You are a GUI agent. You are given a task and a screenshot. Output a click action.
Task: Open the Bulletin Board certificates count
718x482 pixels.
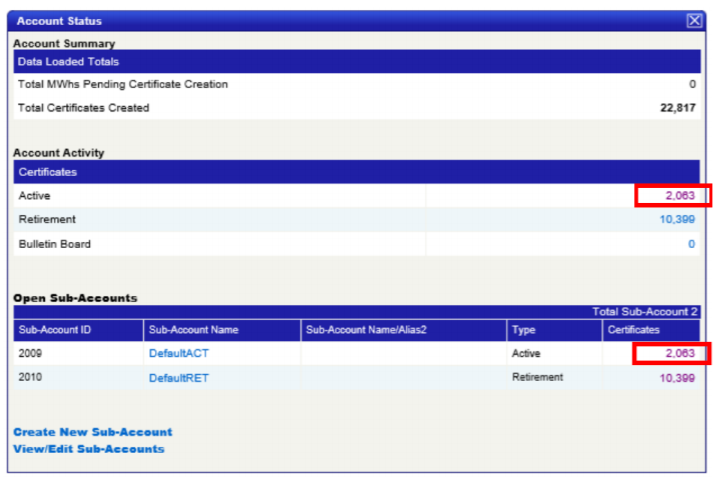pos(691,244)
